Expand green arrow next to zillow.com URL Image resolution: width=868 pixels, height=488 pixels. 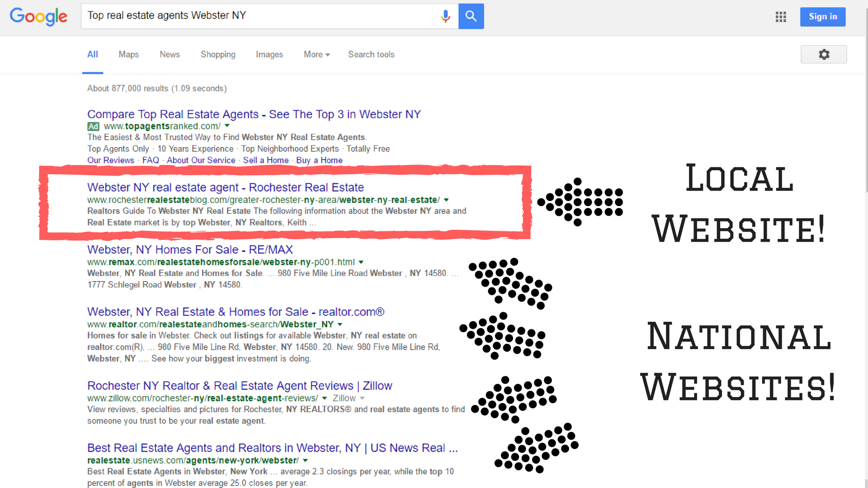[324, 398]
